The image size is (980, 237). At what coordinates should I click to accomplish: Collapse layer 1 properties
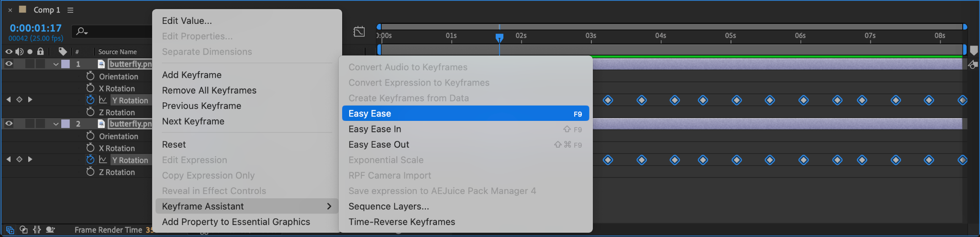[56, 64]
